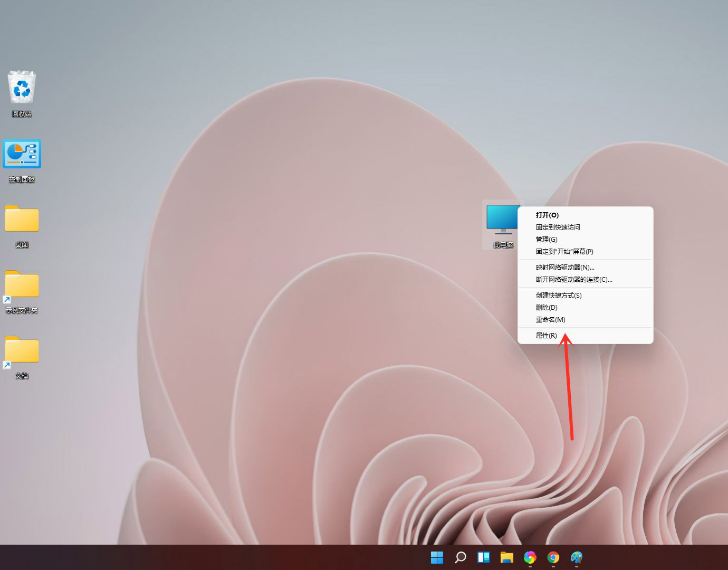Open Task View on the taskbar
728x570 pixels.
(x=483, y=557)
